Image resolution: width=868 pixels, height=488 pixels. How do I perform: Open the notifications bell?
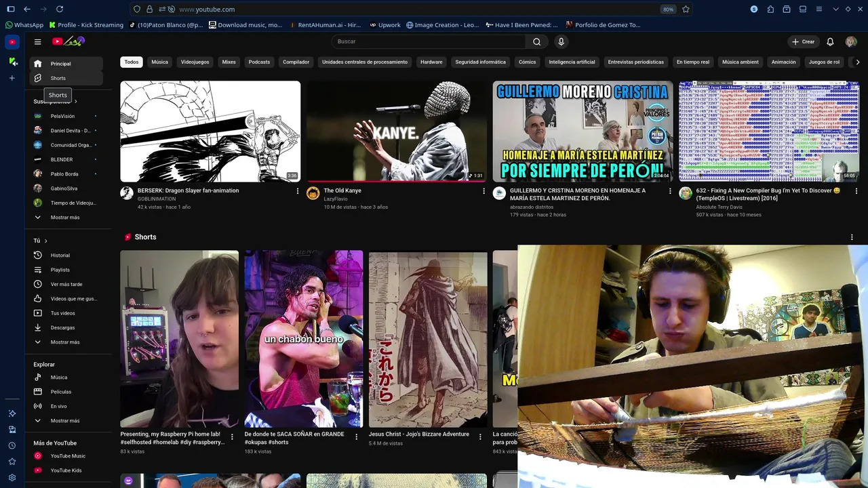[830, 42]
